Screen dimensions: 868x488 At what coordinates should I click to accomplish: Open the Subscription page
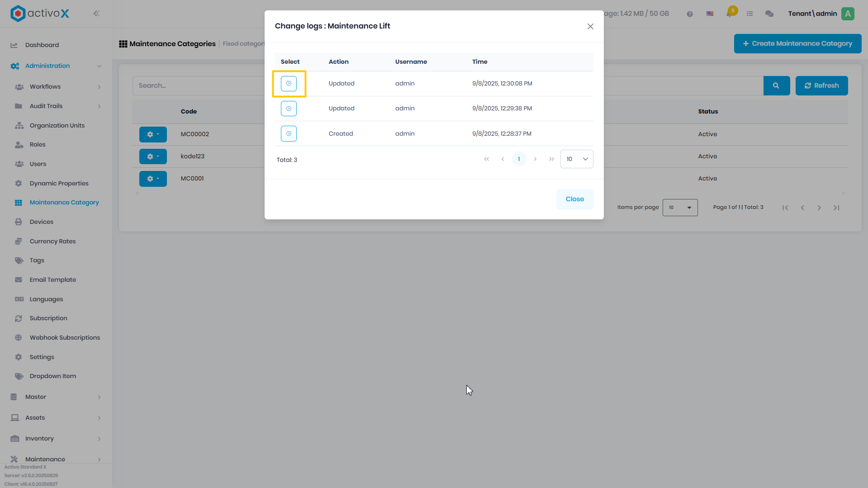pyautogui.click(x=48, y=318)
